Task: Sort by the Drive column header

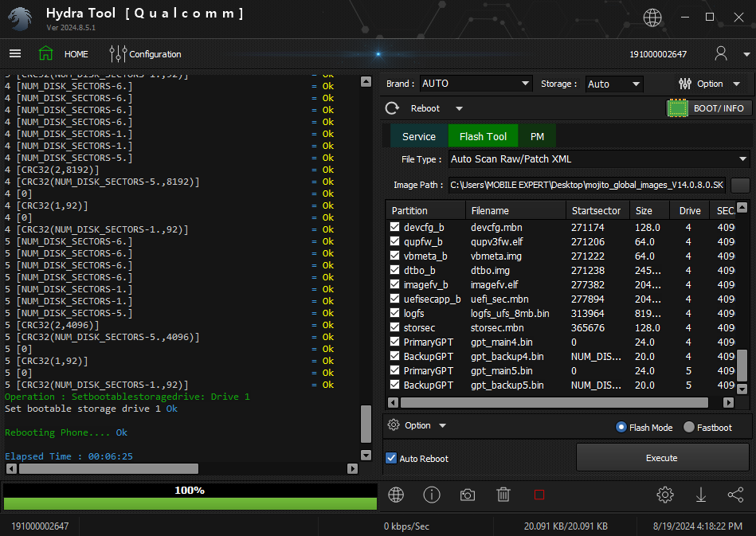Action: 689,210
